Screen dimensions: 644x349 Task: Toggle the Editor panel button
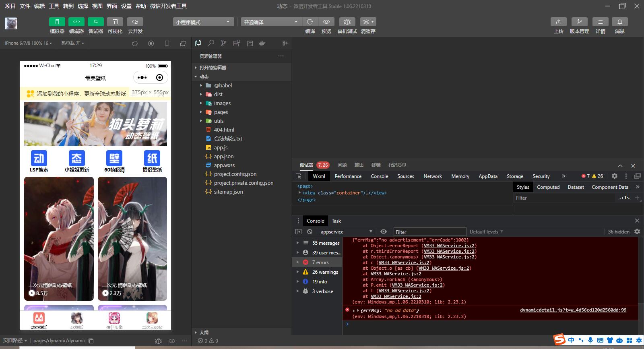[x=76, y=22]
